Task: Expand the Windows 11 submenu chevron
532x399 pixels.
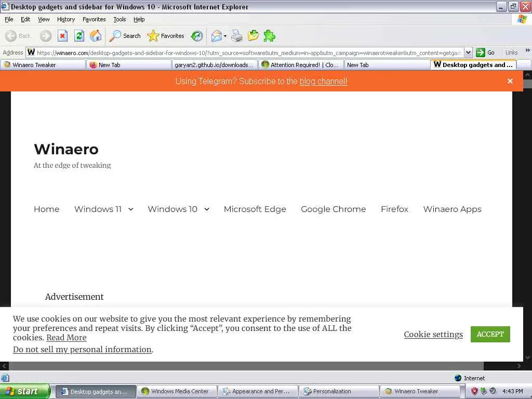Action: (130, 209)
